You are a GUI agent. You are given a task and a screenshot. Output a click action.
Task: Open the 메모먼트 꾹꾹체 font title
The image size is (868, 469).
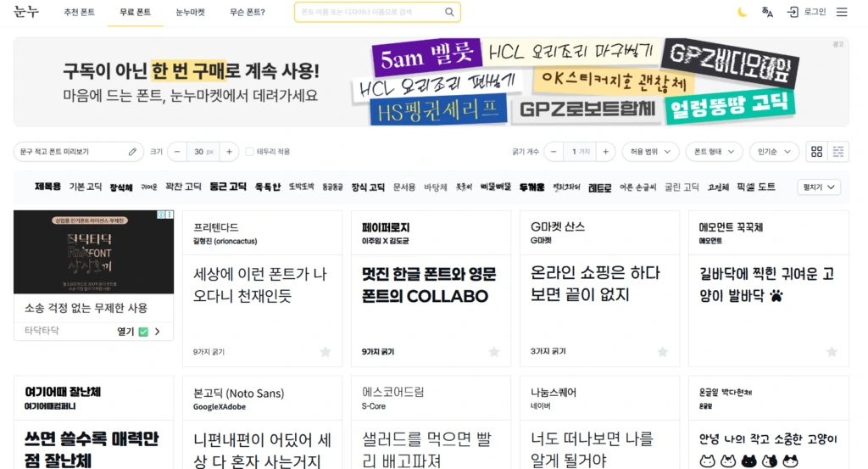click(x=732, y=227)
